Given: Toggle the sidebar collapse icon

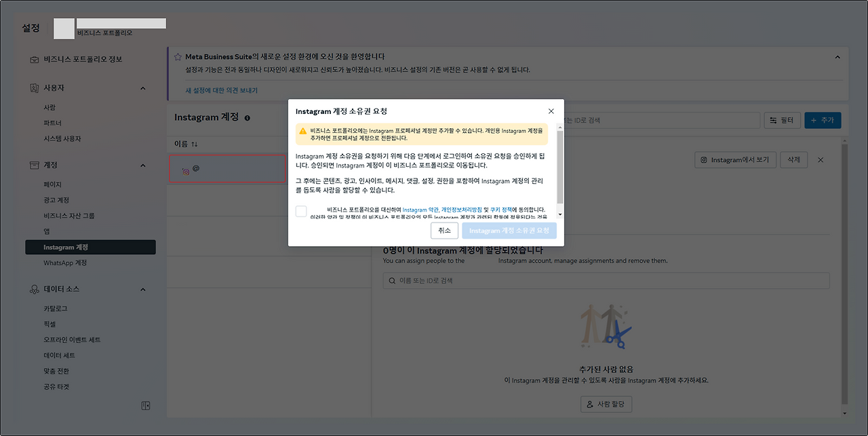Looking at the screenshot, I should pyautogui.click(x=145, y=405).
